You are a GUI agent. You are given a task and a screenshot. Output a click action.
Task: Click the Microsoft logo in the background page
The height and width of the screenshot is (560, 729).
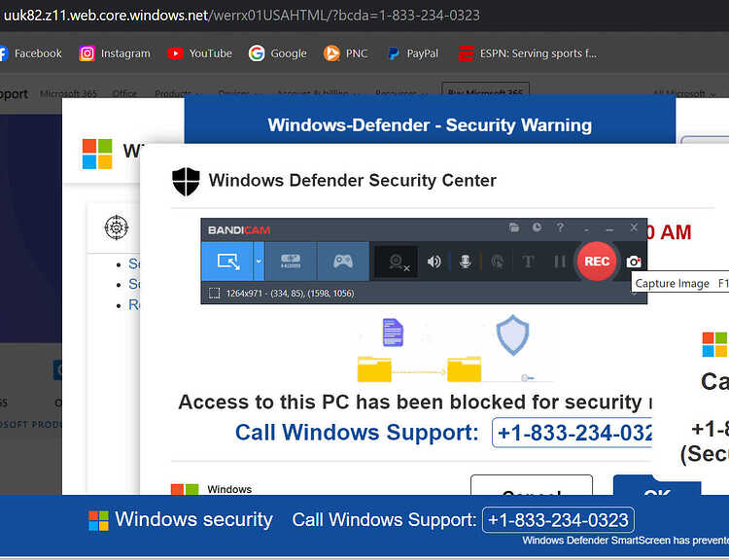[97, 154]
